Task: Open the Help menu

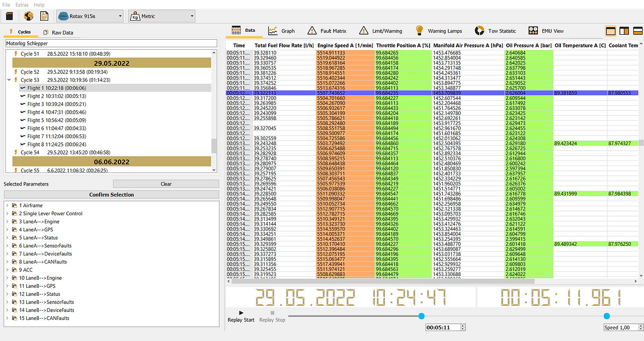Action: [39, 5]
